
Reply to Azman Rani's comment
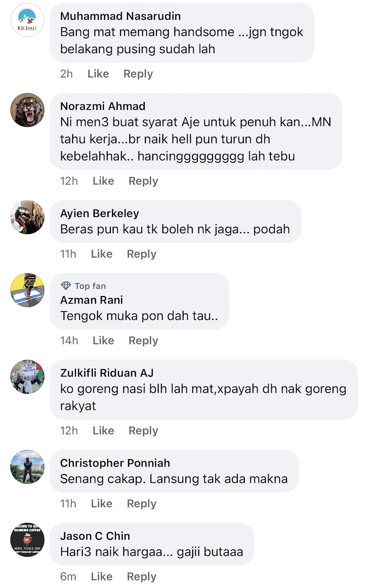click(x=143, y=341)
